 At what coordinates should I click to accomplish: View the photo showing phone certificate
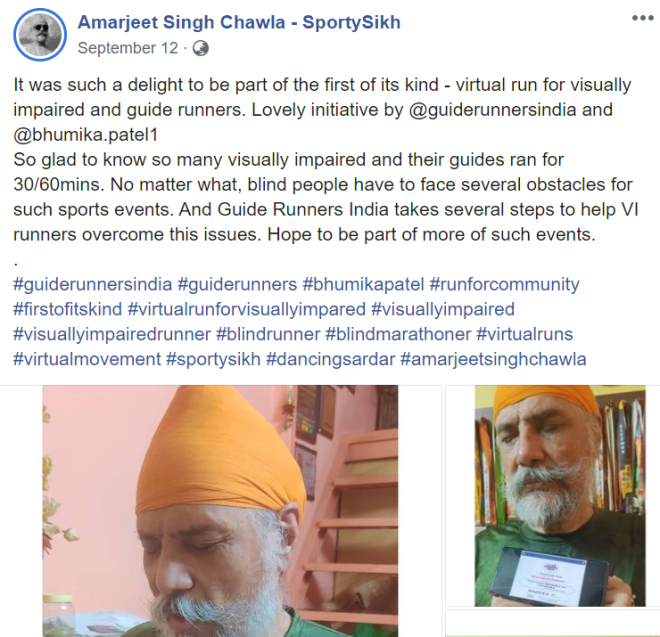coord(560,496)
